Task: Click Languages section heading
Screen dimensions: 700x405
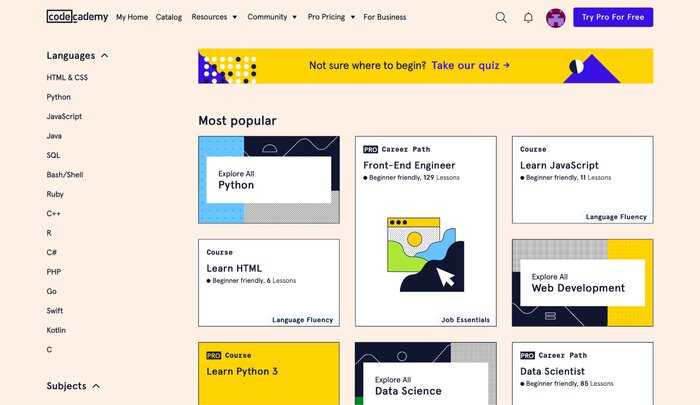Action: point(71,56)
